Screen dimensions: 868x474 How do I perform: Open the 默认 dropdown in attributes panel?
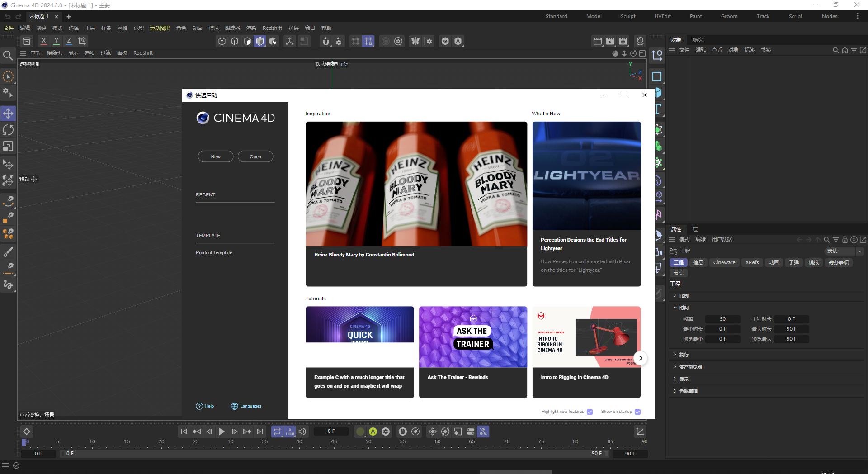tap(844, 251)
